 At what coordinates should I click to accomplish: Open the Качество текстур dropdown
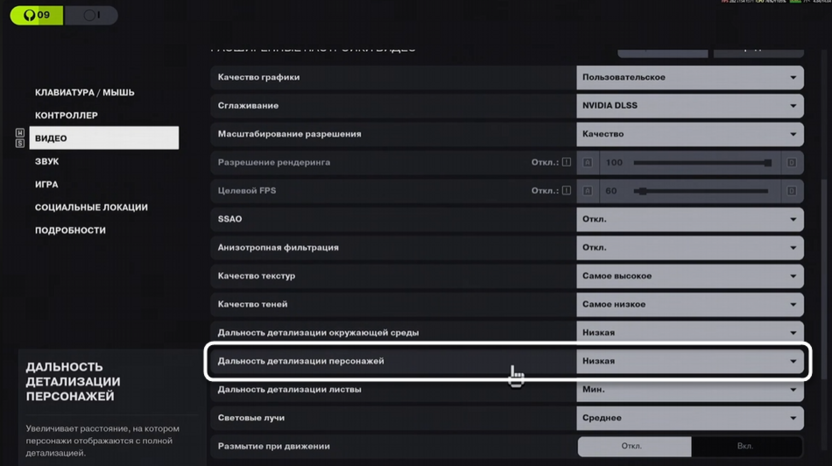[x=690, y=276]
